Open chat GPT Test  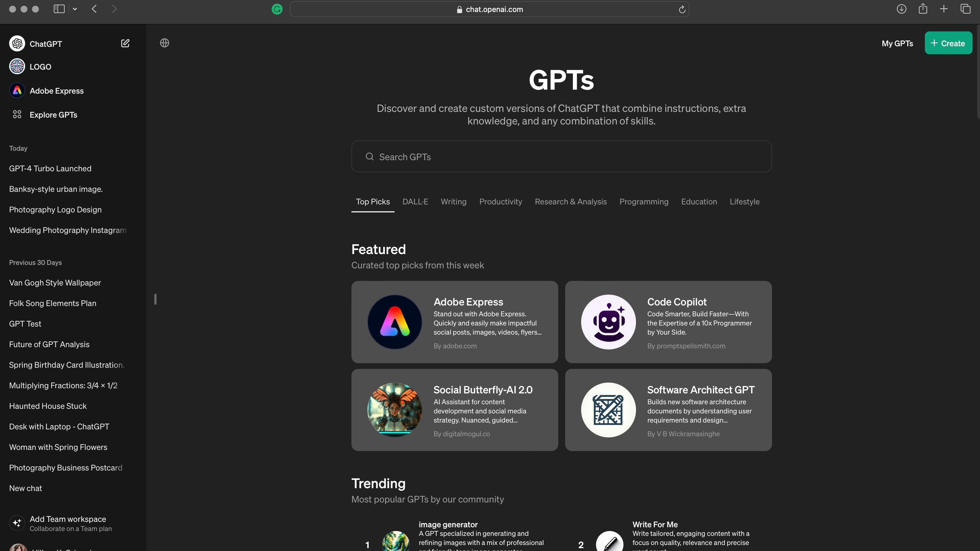[x=25, y=323]
